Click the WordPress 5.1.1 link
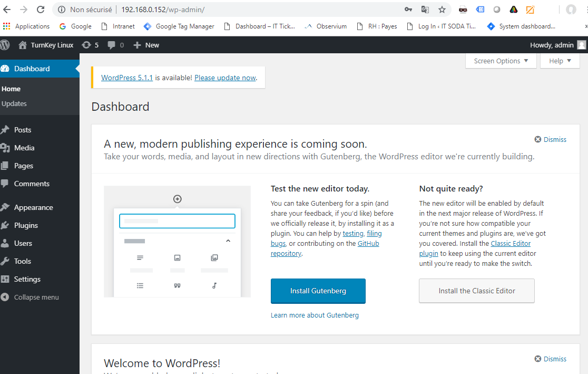The width and height of the screenshot is (588, 374). (x=127, y=78)
